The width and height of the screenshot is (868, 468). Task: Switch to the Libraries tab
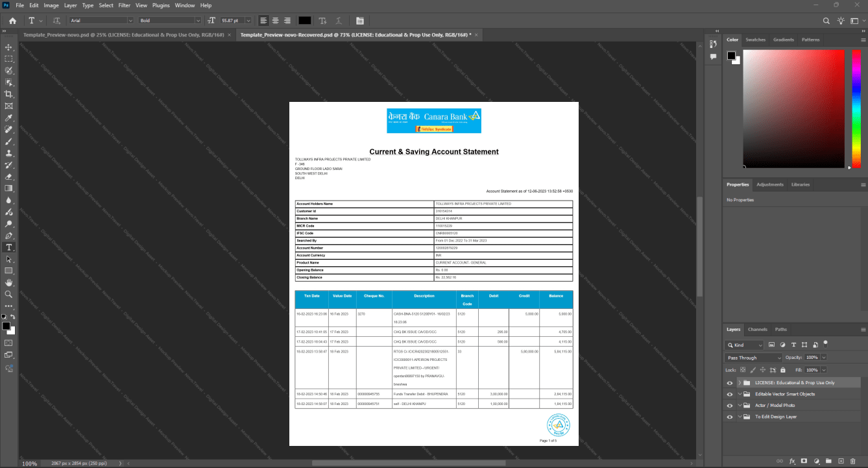pos(801,184)
